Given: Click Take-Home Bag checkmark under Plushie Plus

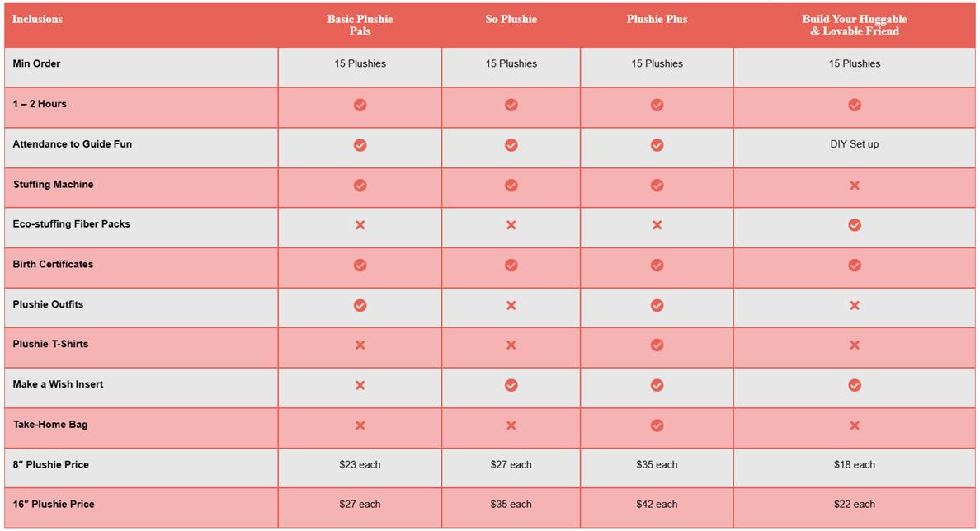Looking at the screenshot, I should tap(657, 425).
